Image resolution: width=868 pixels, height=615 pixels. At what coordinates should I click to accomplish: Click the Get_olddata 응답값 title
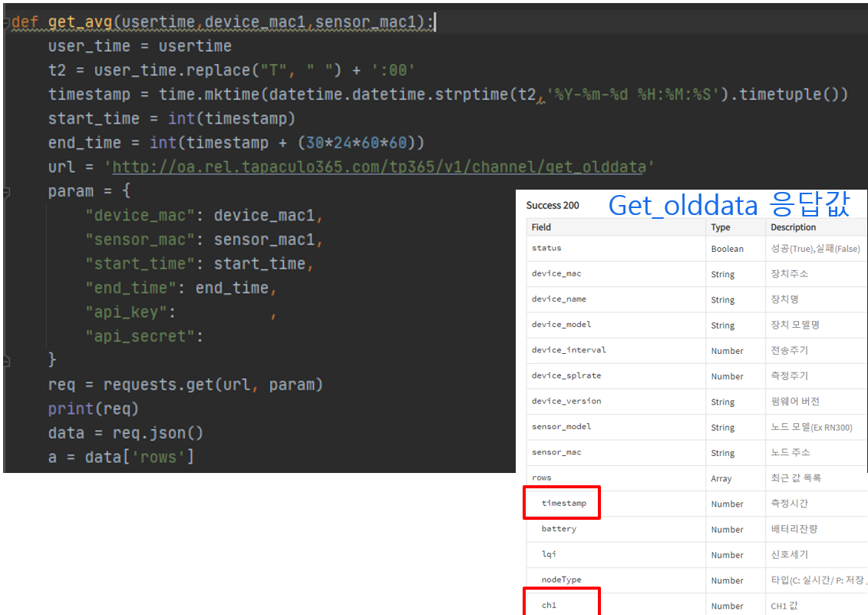coord(728,203)
